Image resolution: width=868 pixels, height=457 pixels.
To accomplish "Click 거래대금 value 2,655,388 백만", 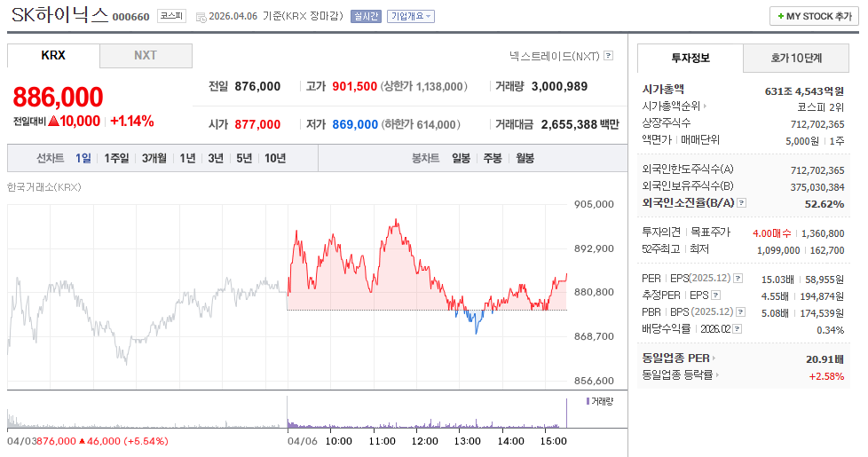I will (x=580, y=124).
